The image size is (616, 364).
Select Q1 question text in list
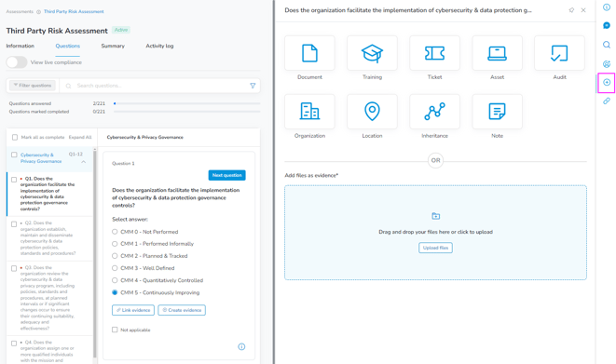coord(48,194)
